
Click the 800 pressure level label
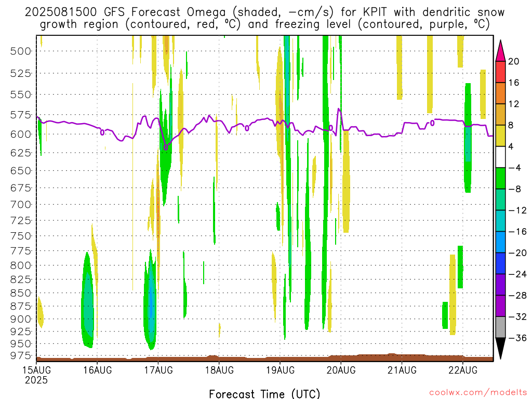coord(20,265)
